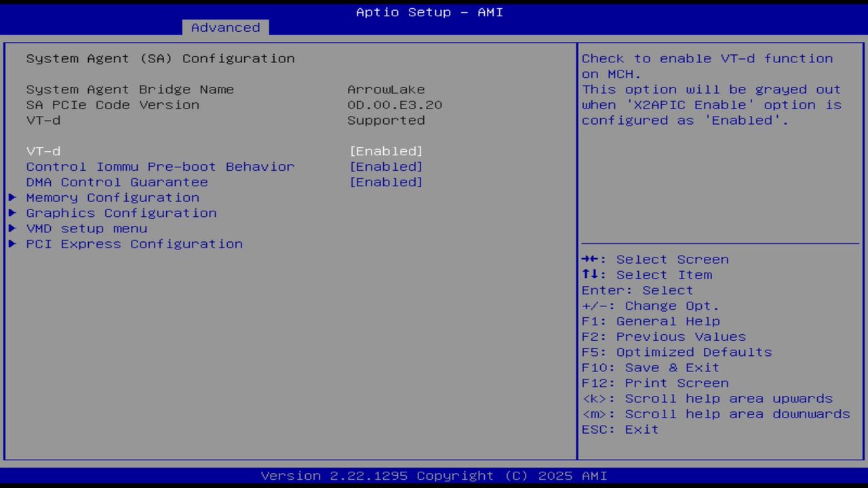Expand the Graphics Configuration submenu

tap(121, 213)
